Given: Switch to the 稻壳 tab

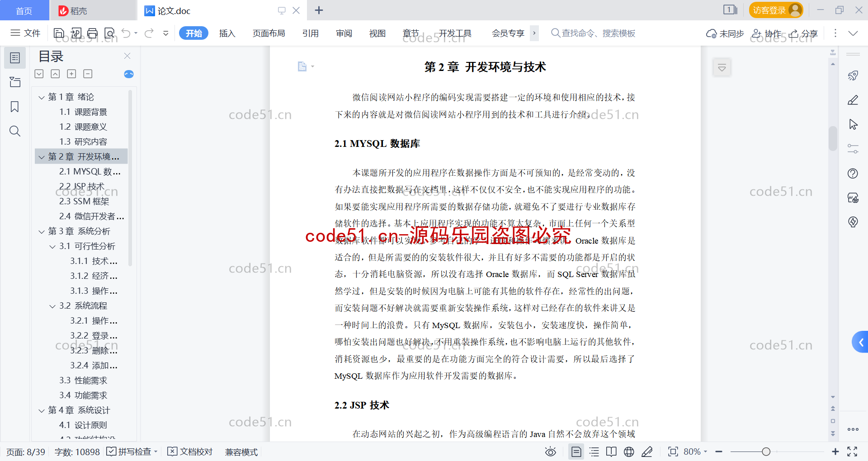Looking at the screenshot, I should pos(93,10).
